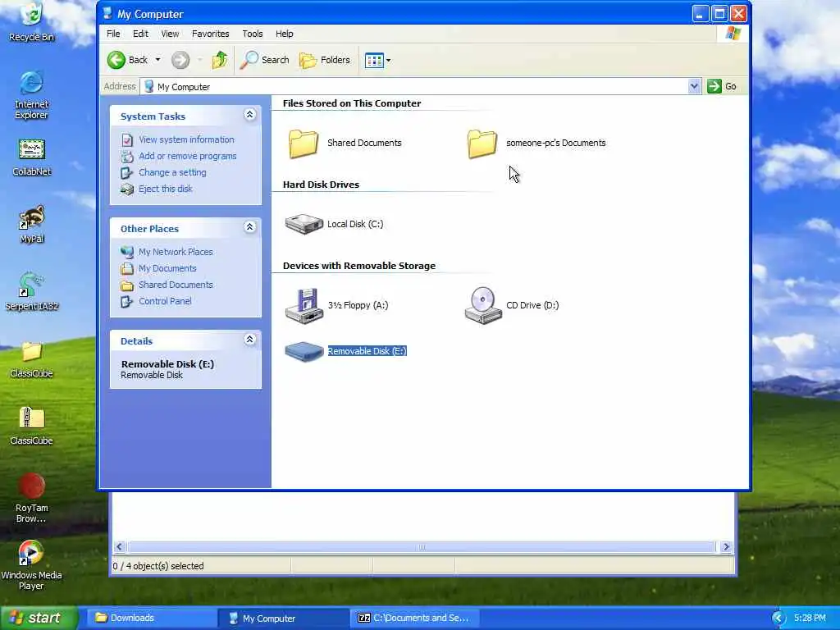Open the Search pane

coord(264,60)
